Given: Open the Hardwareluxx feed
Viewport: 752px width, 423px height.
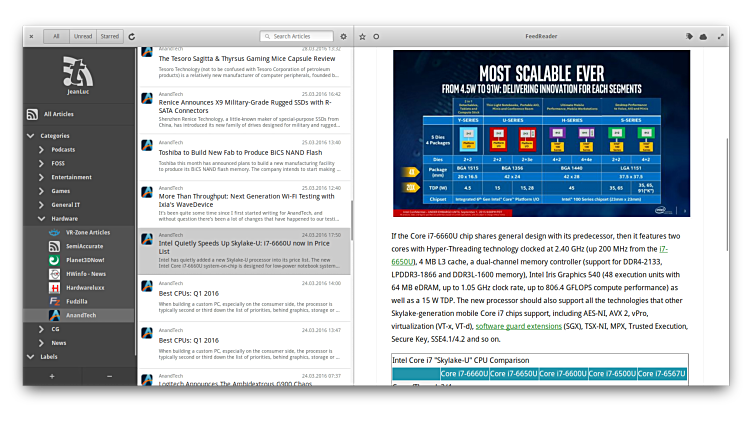Looking at the screenshot, I should tap(88, 286).
